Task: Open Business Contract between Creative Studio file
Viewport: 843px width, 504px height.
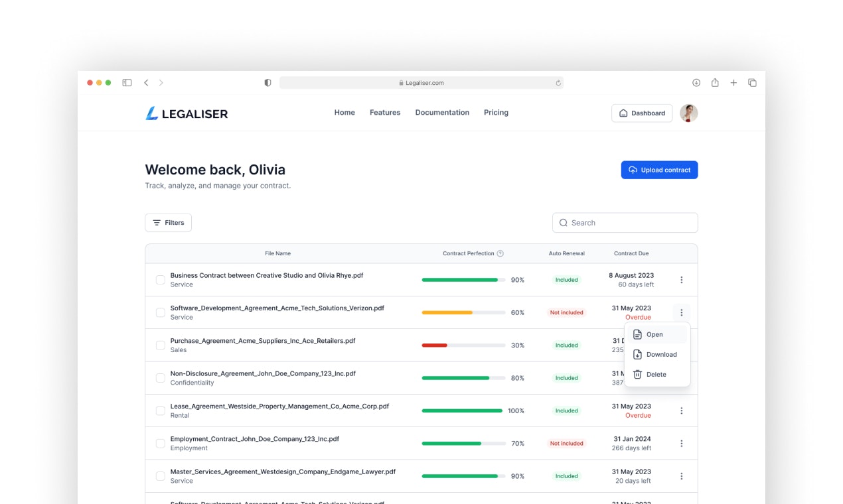Action: point(267,275)
